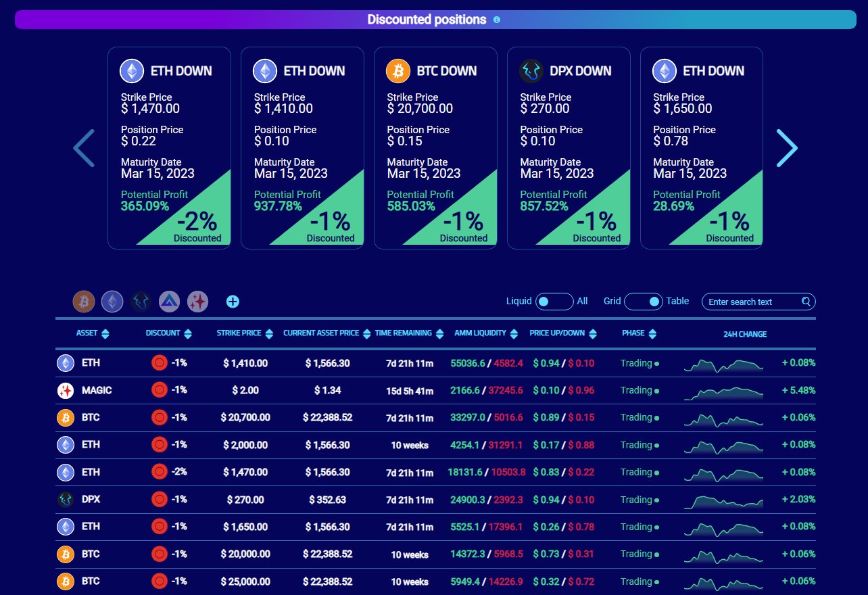Click the BTC icon in the $25,000.00 row
Image resolution: width=868 pixels, height=595 pixels.
click(x=66, y=581)
